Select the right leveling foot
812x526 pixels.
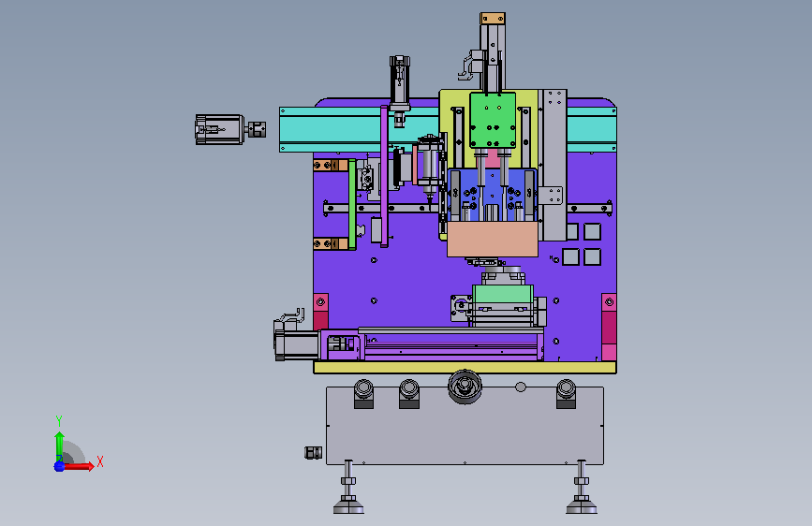(581, 488)
